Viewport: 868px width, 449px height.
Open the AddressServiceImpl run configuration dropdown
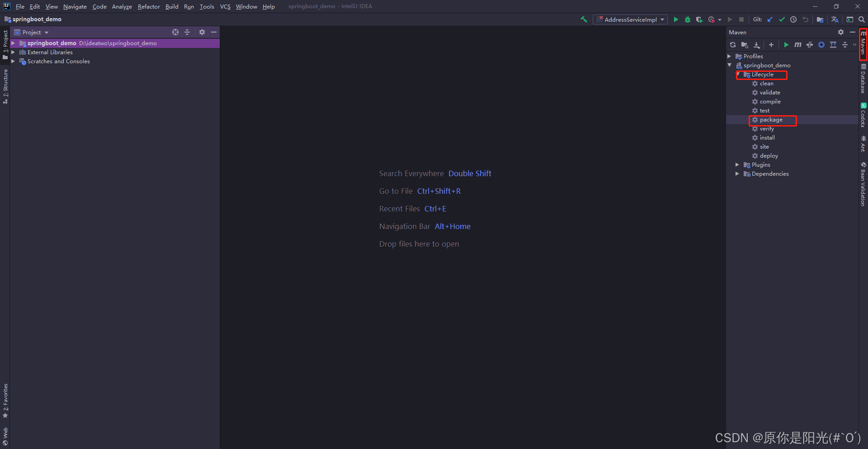(630, 19)
